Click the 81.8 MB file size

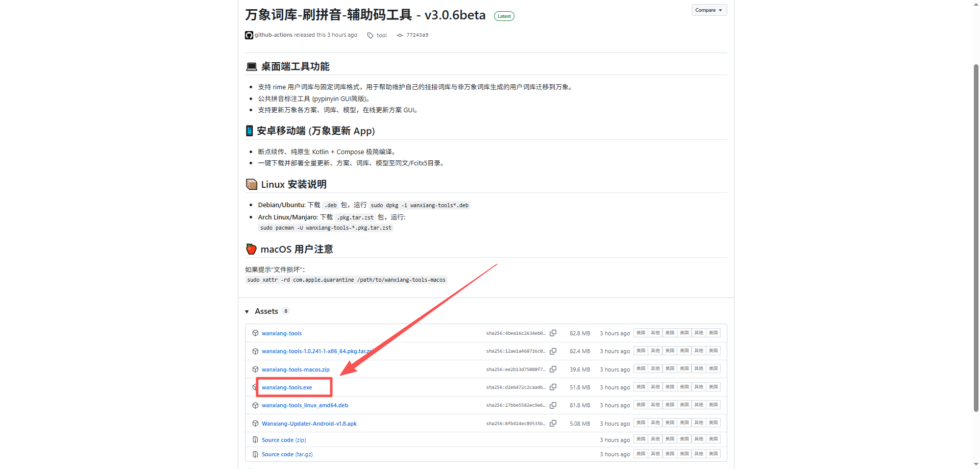pos(580,405)
